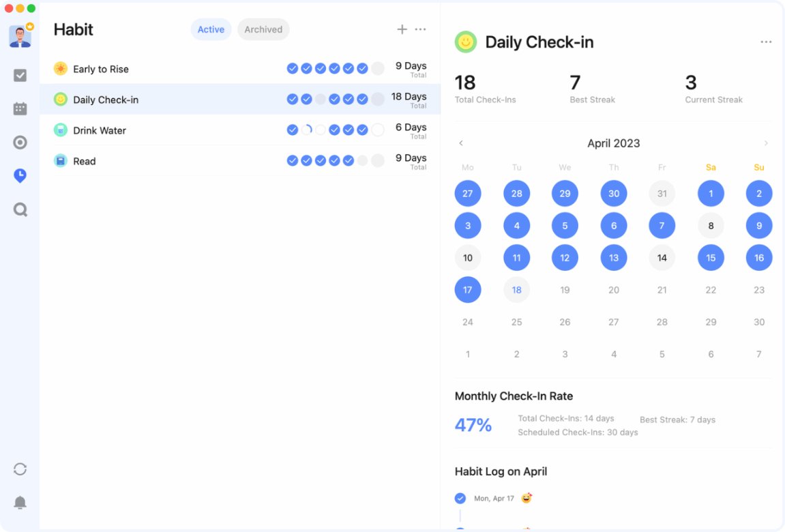The image size is (785, 532).
Task: Click the Sync icon
Action: click(20, 469)
